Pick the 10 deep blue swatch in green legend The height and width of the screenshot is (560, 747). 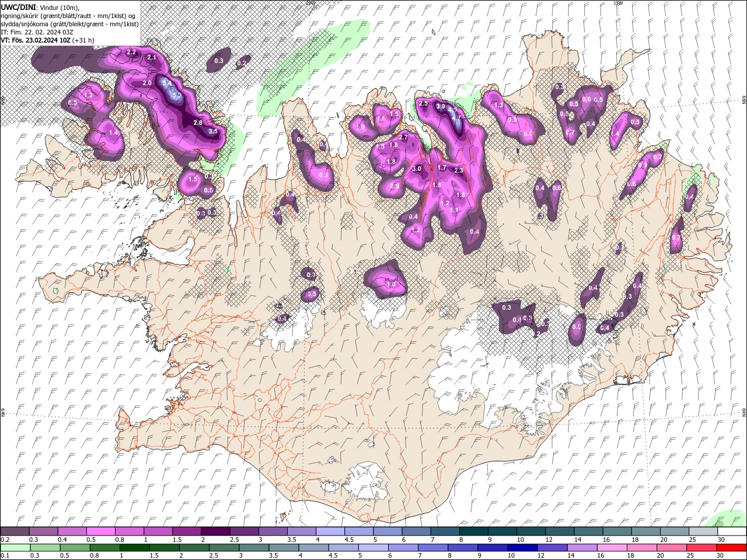[x=522, y=548]
